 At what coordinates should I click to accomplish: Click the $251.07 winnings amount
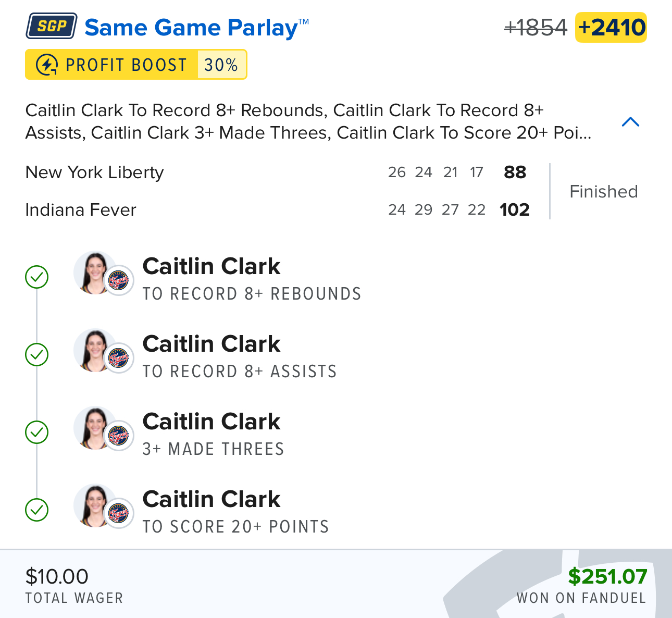607,576
